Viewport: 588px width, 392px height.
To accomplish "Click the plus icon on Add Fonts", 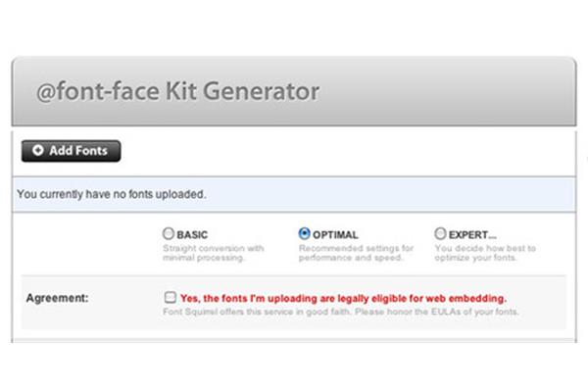I will [x=38, y=150].
